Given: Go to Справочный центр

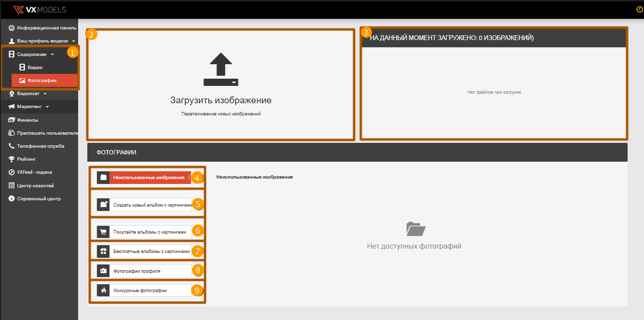Looking at the screenshot, I should click(39, 198).
